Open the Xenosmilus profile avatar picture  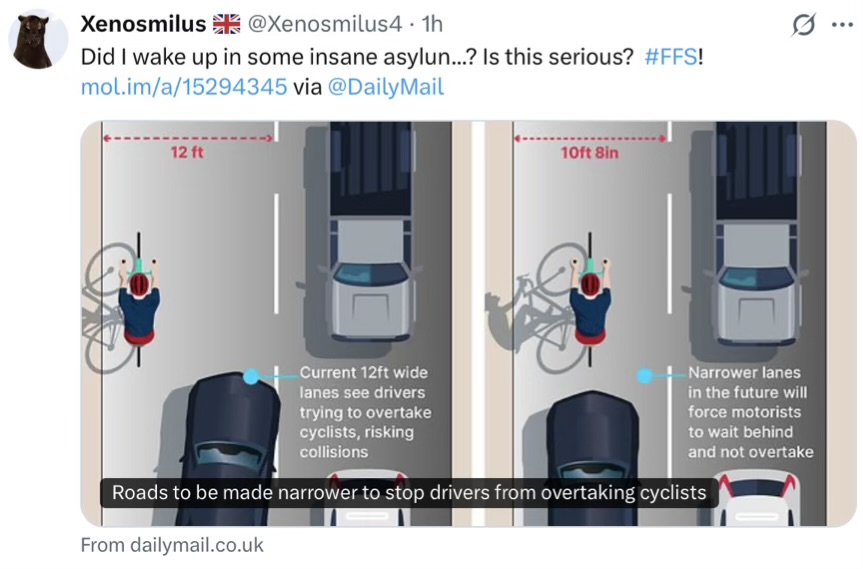(x=38, y=40)
